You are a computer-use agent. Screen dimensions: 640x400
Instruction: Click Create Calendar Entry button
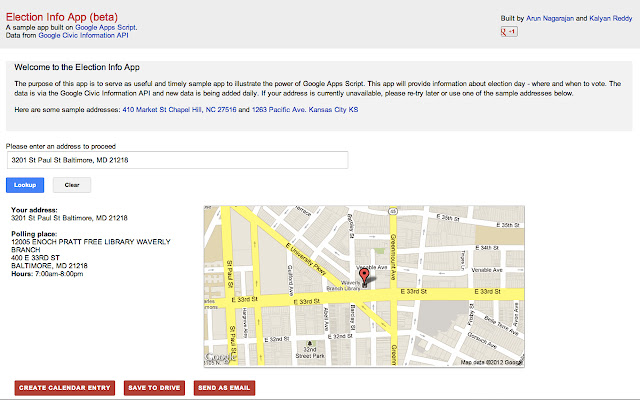click(x=64, y=388)
